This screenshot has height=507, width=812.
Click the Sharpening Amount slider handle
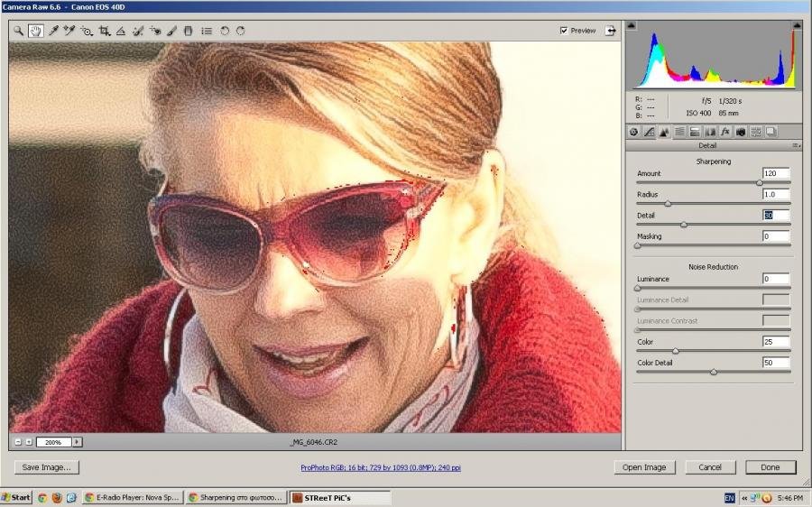tap(760, 182)
